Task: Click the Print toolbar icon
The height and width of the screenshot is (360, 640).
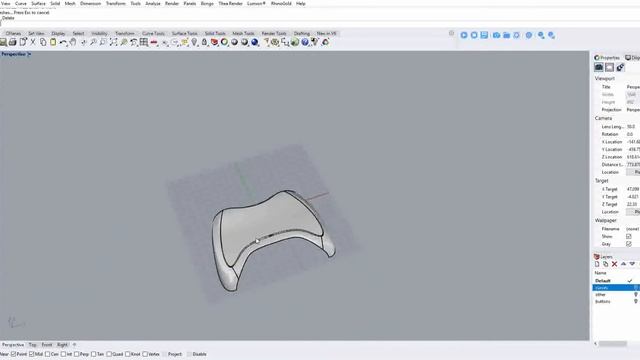Action: [13, 42]
